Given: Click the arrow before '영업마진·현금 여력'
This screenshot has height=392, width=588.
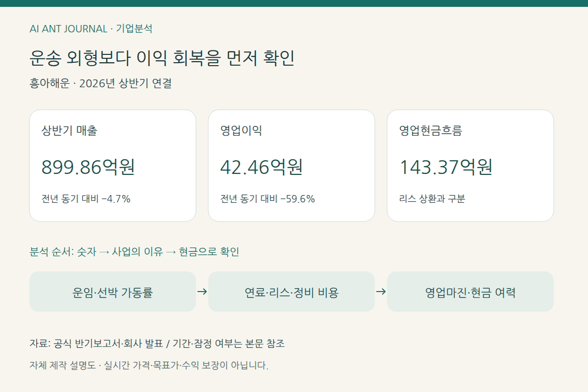Looking at the screenshot, I should [381, 292].
